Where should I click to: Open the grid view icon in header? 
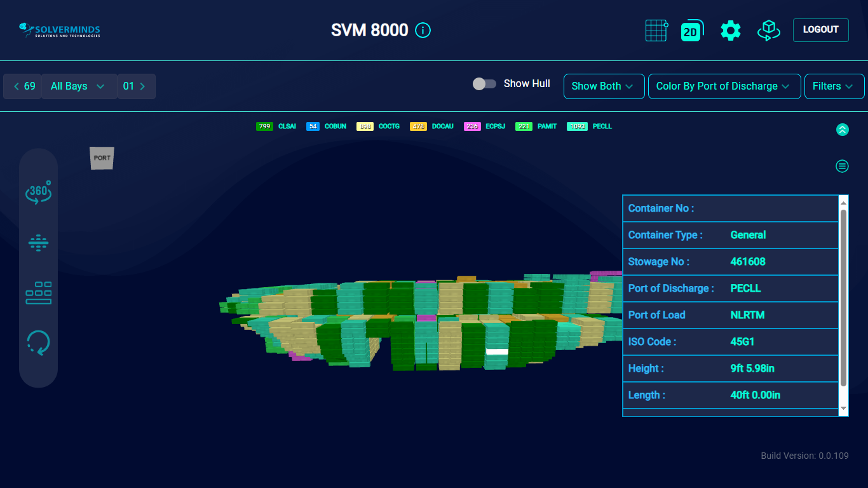coord(656,30)
